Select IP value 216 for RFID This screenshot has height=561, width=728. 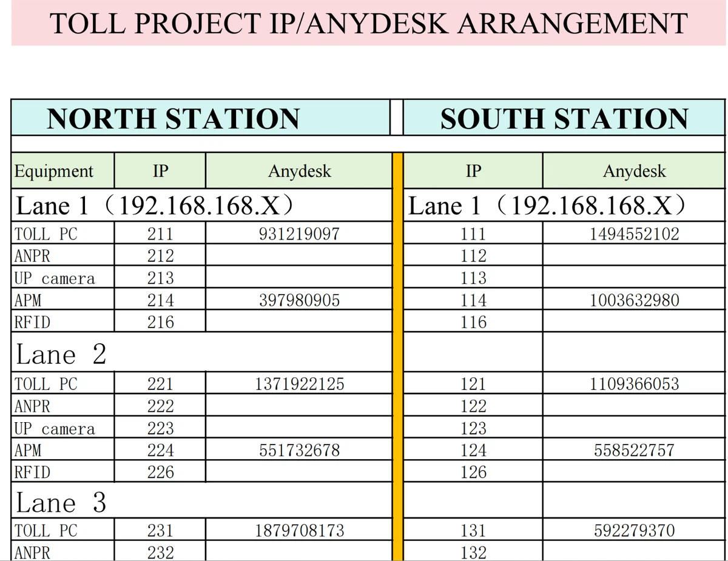click(160, 322)
